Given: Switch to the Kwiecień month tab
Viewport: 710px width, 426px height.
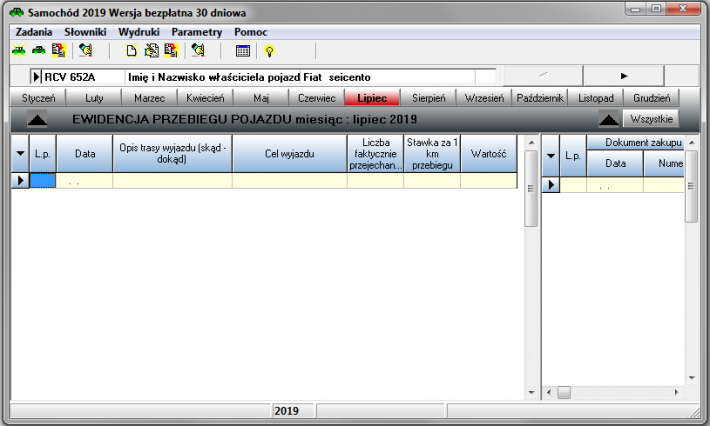Looking at the screenshot, I should click(205, 98).
